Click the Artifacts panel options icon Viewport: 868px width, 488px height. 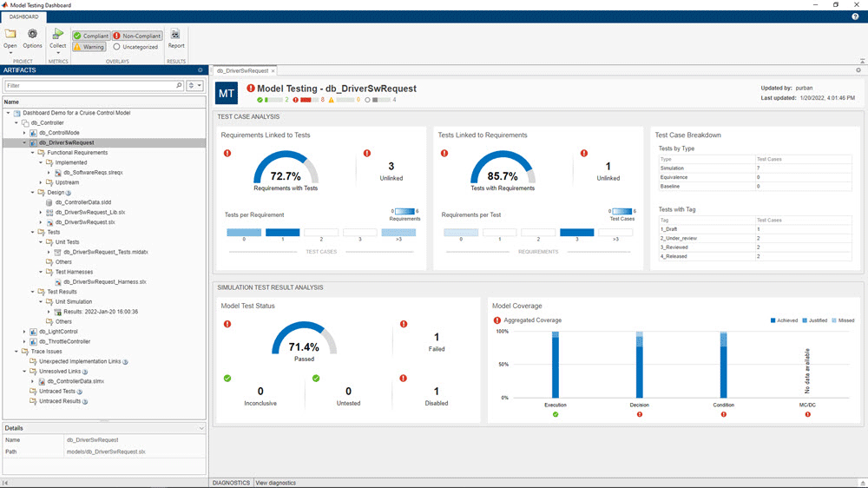click(x=201, y=69)
